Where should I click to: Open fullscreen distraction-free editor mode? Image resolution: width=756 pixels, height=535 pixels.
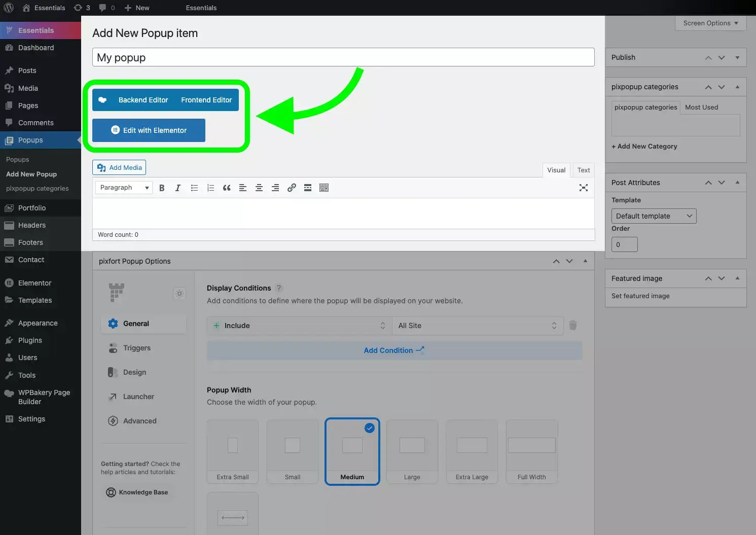point(584,188)
